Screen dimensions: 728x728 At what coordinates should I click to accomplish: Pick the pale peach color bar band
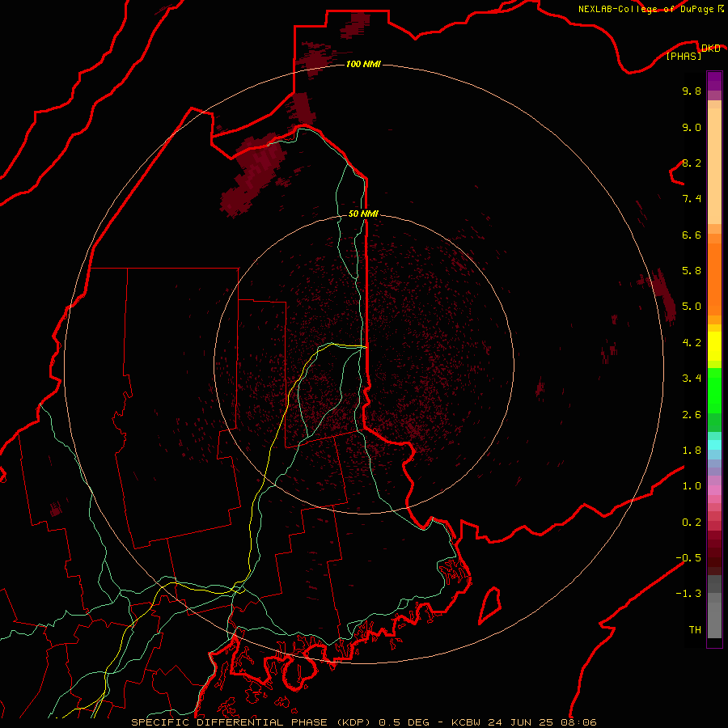click(x=714, y=166)
